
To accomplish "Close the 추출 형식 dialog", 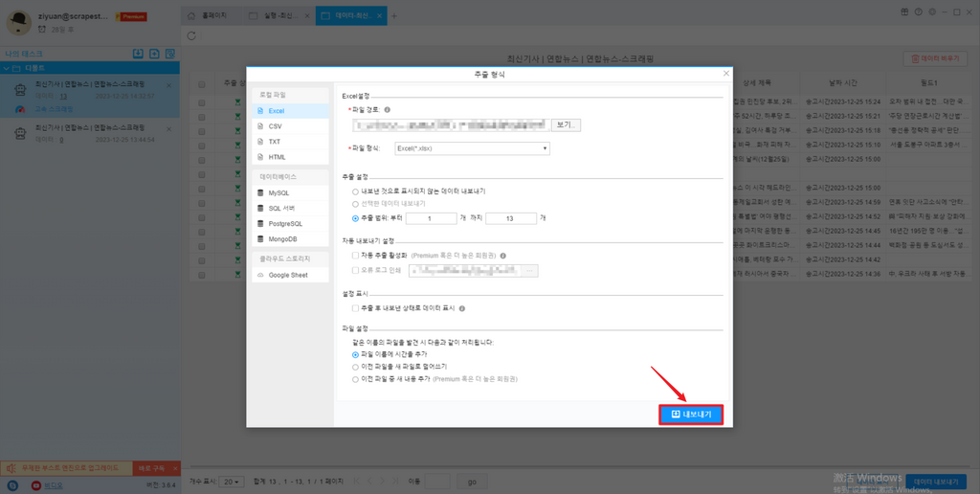I will pos(725,73).
